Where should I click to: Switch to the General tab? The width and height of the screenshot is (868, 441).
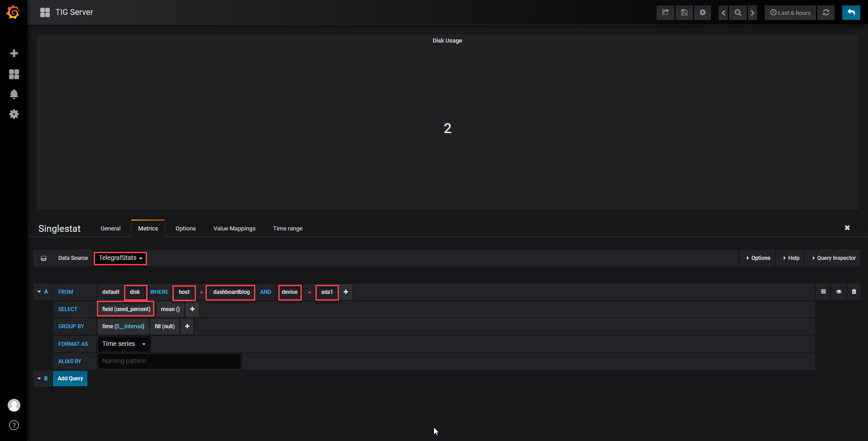pos(110,229)
